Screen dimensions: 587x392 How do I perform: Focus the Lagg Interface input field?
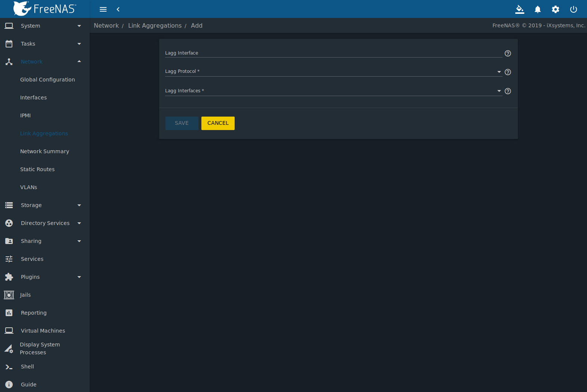coord(334,53)
